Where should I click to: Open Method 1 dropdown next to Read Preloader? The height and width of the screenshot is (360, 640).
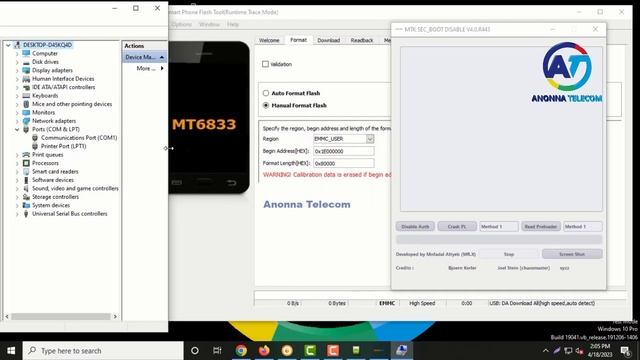point(582,227)
